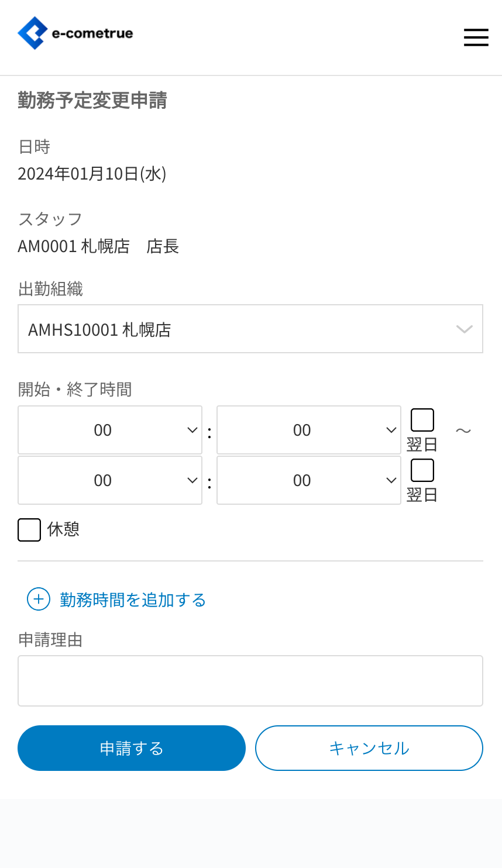The height and width of the screenshot is (868, 502).
Task: Enable the 休憩 checkbox
Action: (x=29, y=530)
